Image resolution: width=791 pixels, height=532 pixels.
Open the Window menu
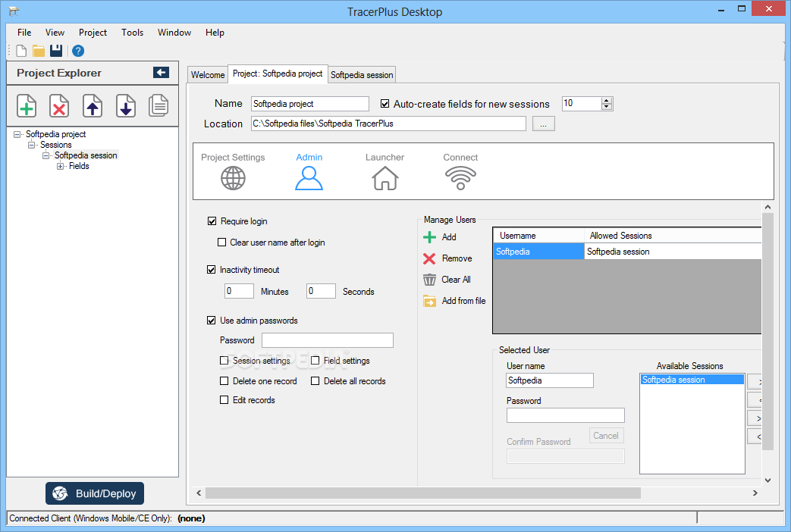174,33
